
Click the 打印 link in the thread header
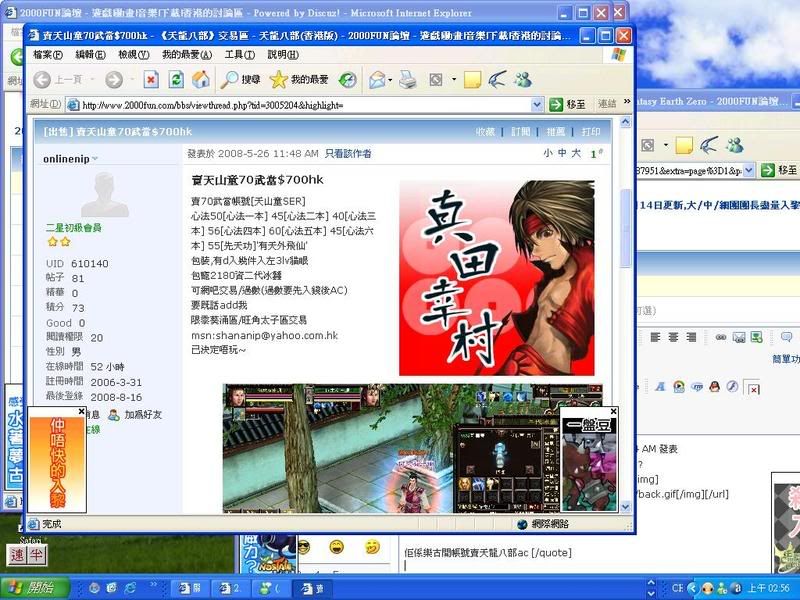click(591, 132)
